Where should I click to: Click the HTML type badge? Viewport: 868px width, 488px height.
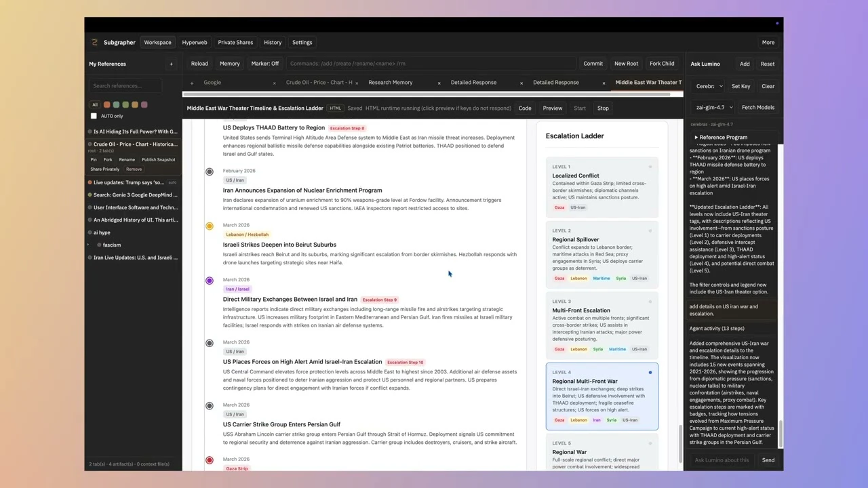[x=335, y=108]
